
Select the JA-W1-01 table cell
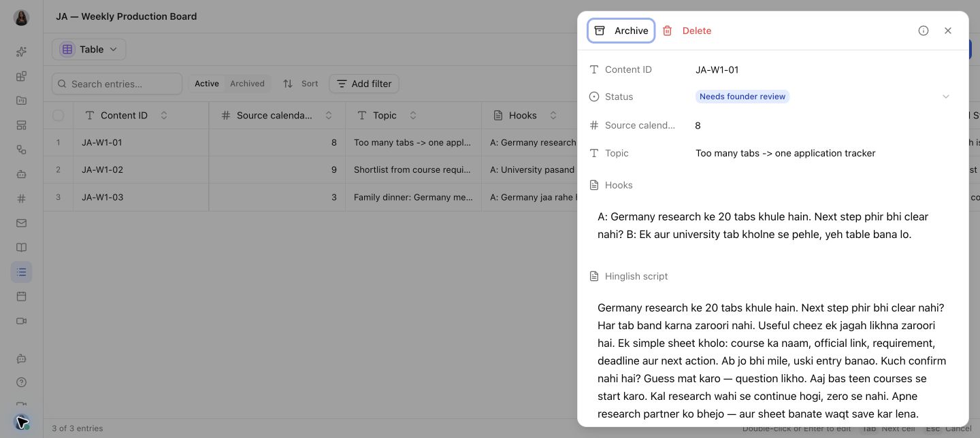[x=141, y=143]
